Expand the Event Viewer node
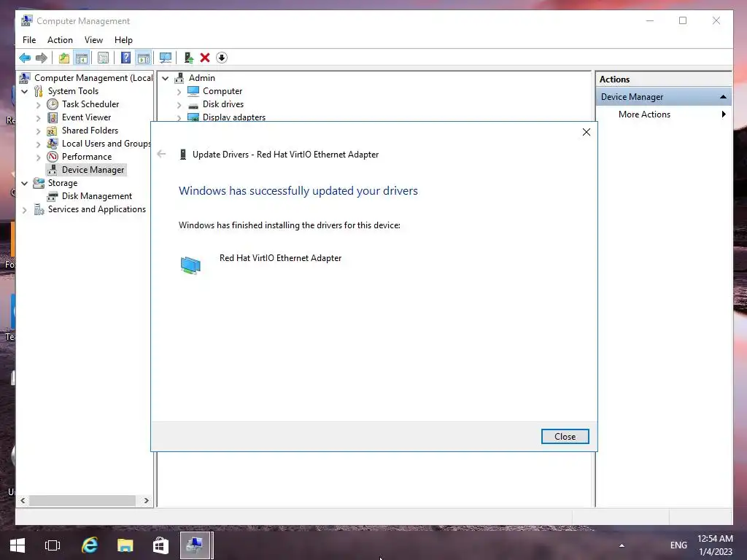The image size is (747, 560). [x=38, y=117]
